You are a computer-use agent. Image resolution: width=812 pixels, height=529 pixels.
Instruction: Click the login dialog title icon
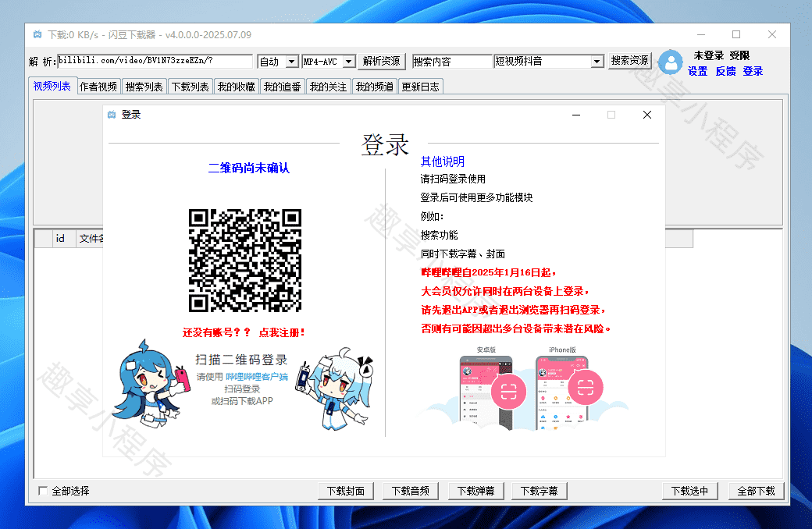(x=112, y=115)
